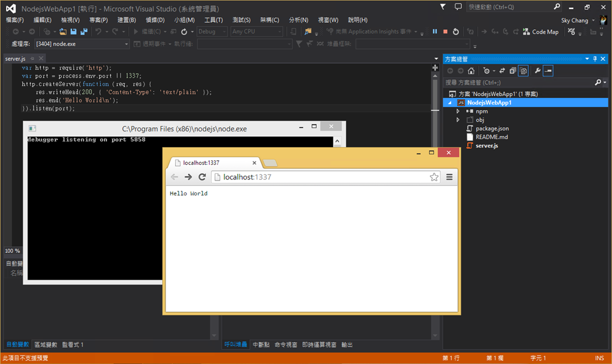The image size is (612, 364).
Task: Open the Solution Explorer window position dropdown arrow
Action: pos(587,59)
